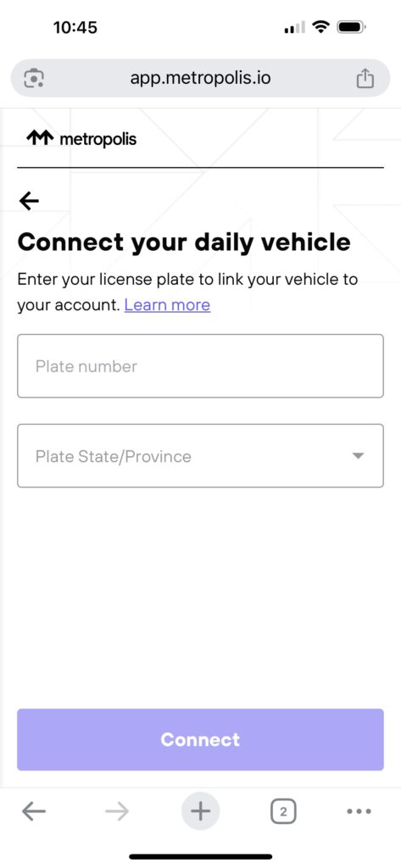Open the Plate State/Province dropdown

pyautogui.click(x=200, y=455)
